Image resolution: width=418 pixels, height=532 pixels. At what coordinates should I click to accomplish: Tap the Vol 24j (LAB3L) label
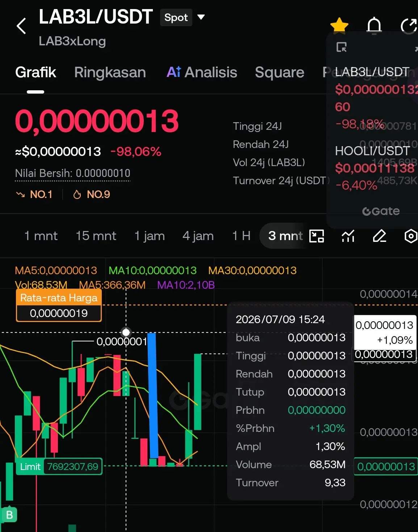[269, 162]
